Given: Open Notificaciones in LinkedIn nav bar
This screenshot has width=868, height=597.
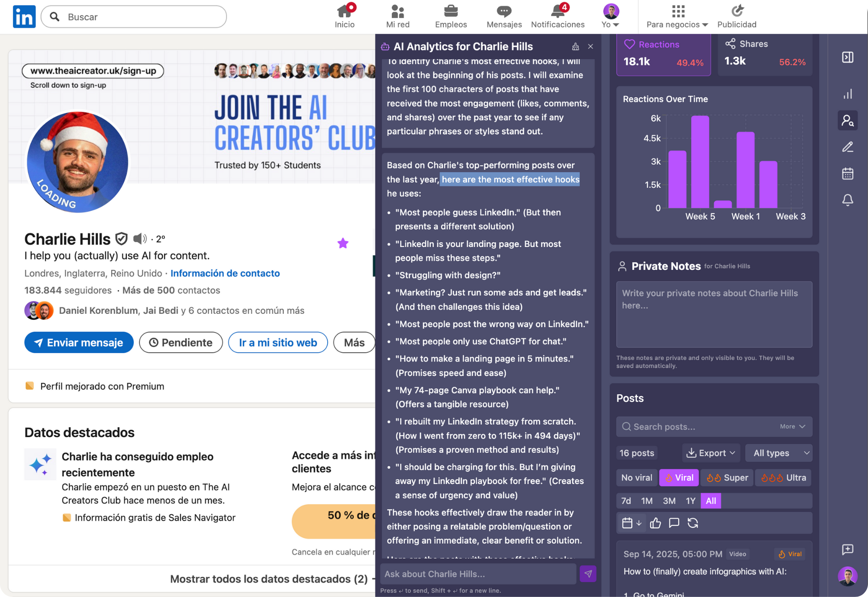Looking at the screenshot, I should tap(558, 16).
